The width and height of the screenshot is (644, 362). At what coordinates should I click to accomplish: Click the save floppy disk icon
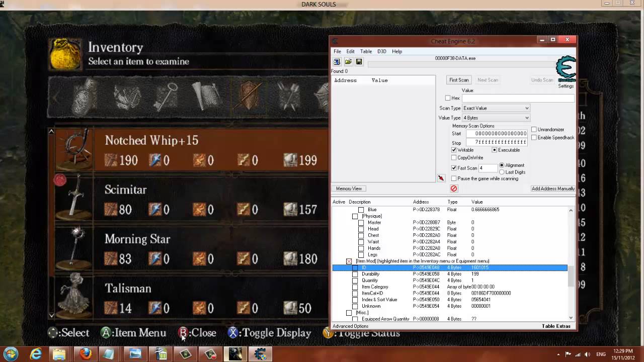(359, 62)
